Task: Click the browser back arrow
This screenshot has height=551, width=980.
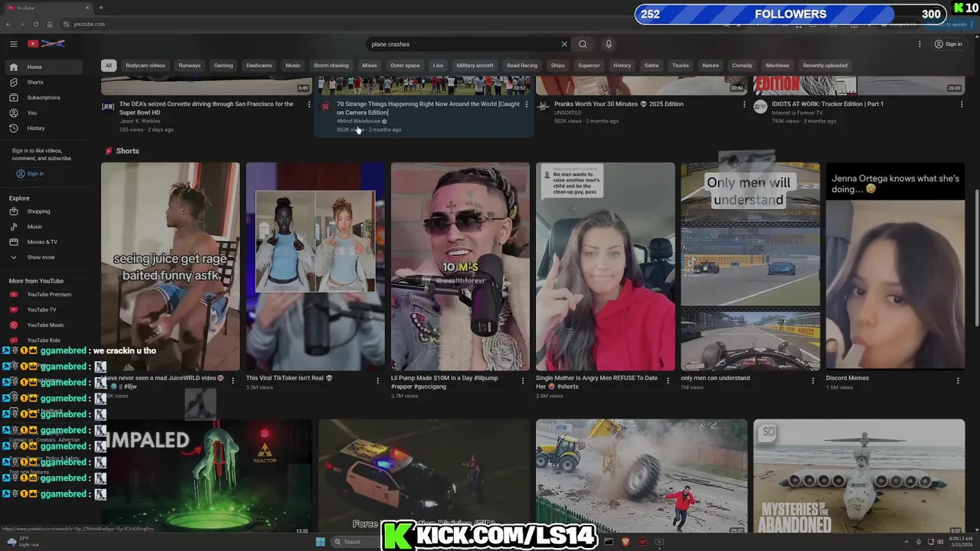Action: [x=8, y=24]
